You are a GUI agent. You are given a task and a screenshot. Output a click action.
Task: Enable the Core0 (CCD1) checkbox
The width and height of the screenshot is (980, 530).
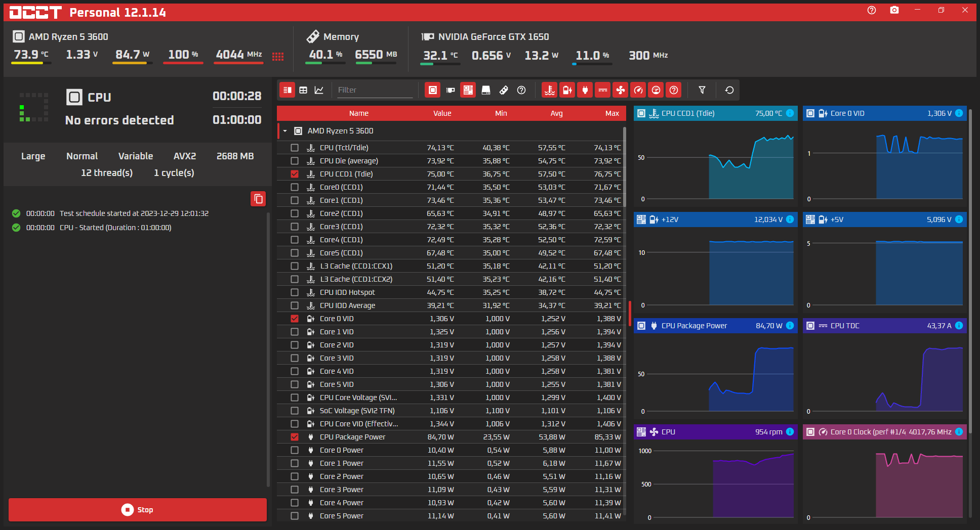tap(295, 187)
